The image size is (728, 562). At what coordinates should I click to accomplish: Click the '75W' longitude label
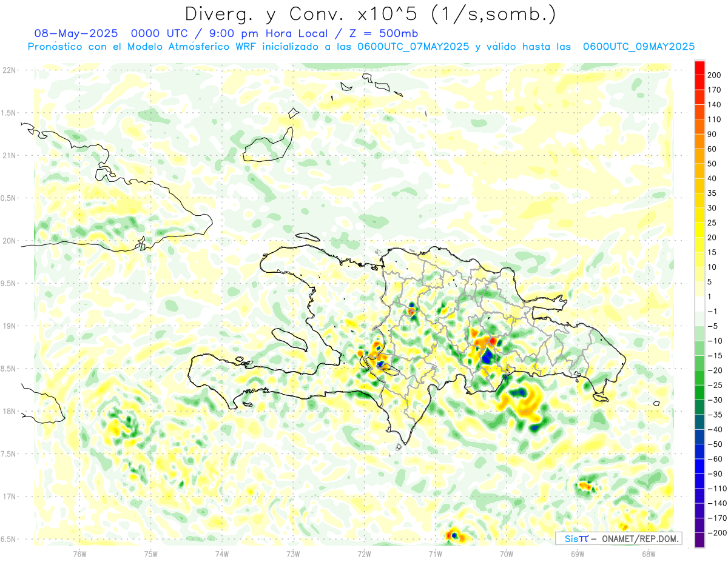click(150, 554)
